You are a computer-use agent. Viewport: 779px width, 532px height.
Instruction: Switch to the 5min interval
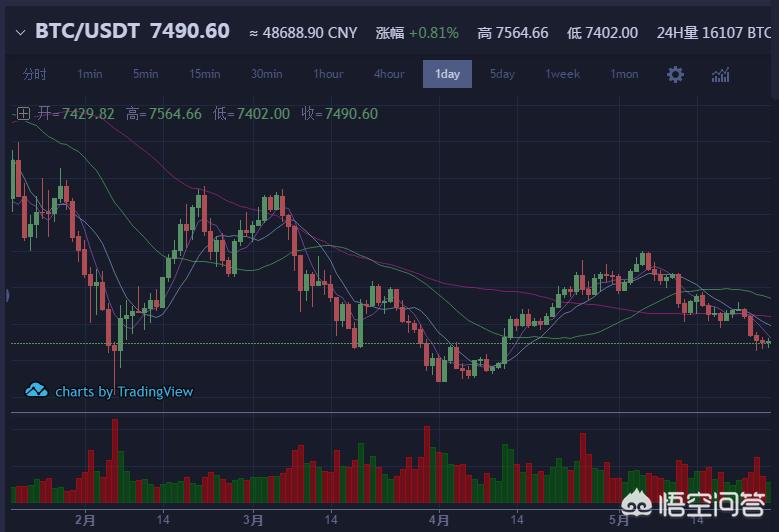click(146, 75)
